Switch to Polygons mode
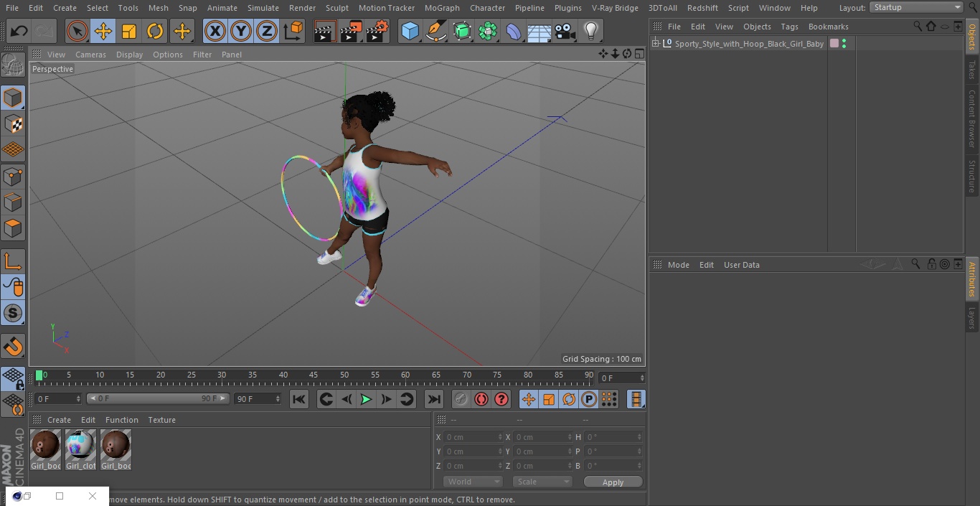 pyautogui.click(x=14, y=228)
